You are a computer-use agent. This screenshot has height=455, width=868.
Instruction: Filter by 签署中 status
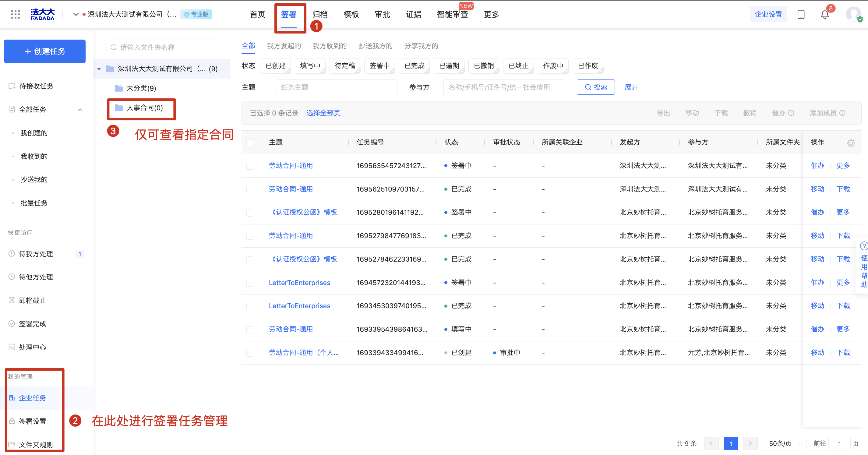379,66
